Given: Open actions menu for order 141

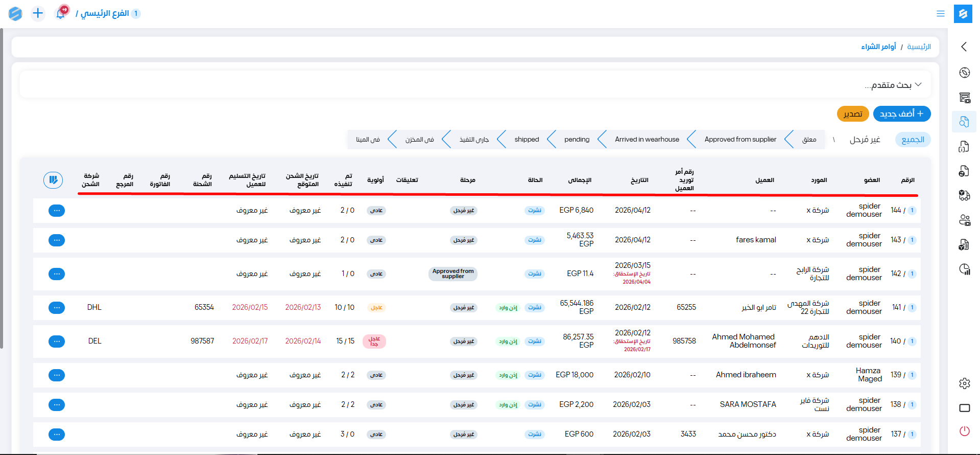Looking at the screenshot, I should [x=57, y=308].
